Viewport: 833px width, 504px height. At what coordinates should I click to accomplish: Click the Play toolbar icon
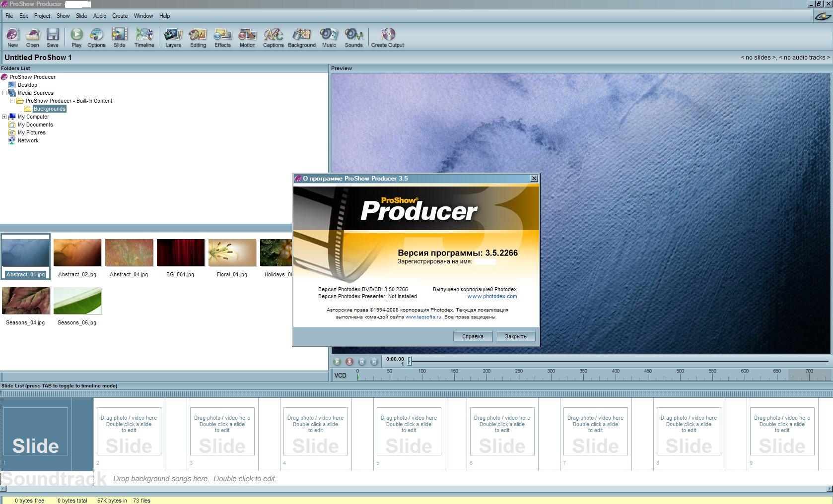point(76,37)
